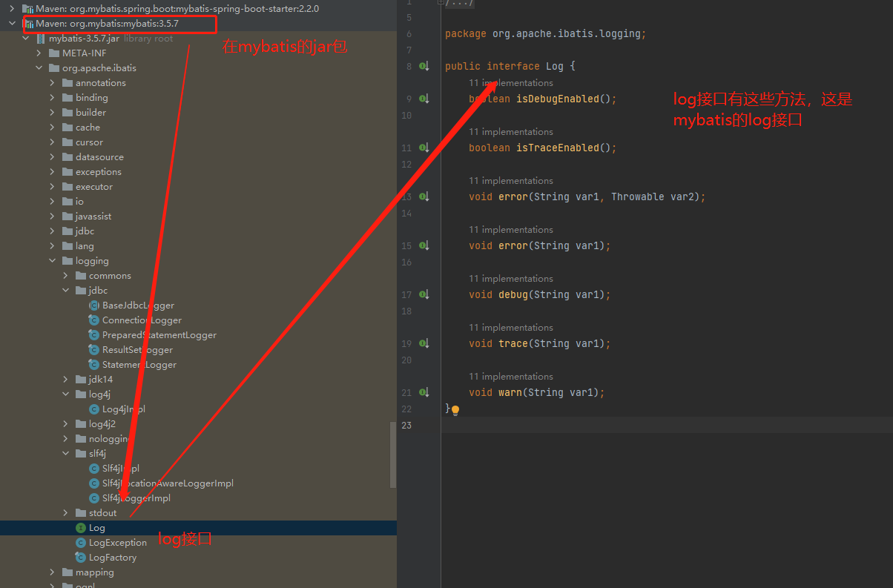893x588 pixels.
Task: Click the implementations gutter icon on line 8
Action: click(424, 66)
